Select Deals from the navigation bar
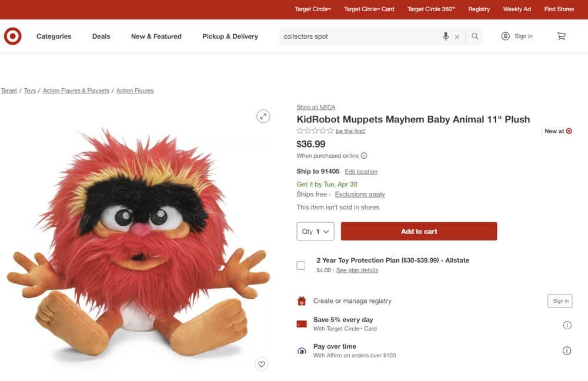 [101, 36]
